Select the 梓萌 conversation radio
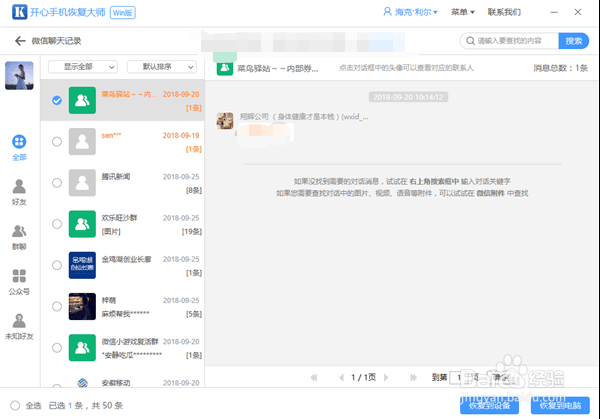 [x=57, y=307]
